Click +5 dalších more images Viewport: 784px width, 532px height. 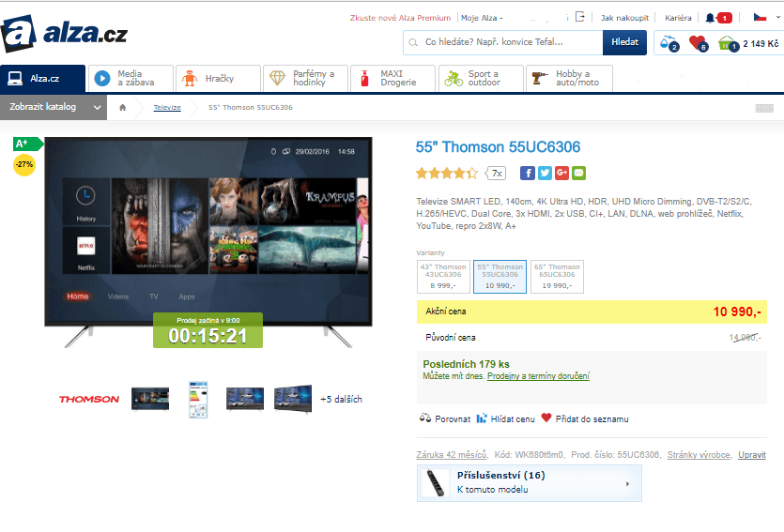(342, 399)
